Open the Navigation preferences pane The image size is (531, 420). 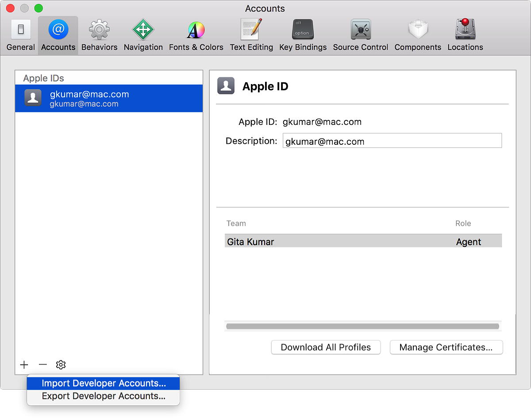(x=143, y=35)
